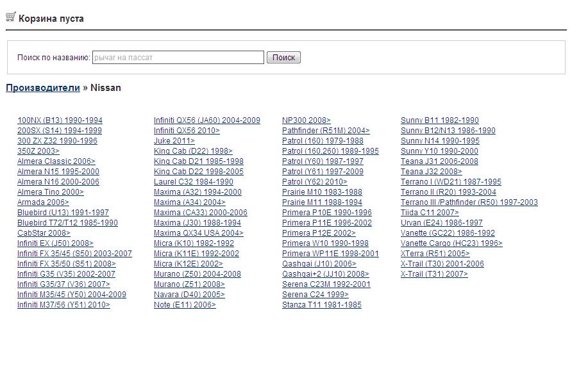Open X-Trail (T31) 2007>
The width and height of the screenshot is (588, 367).
coord(434,273)
